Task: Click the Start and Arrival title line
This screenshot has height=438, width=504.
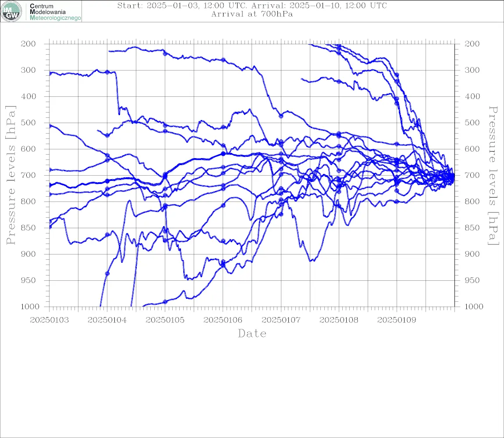Action: (252, 5)
